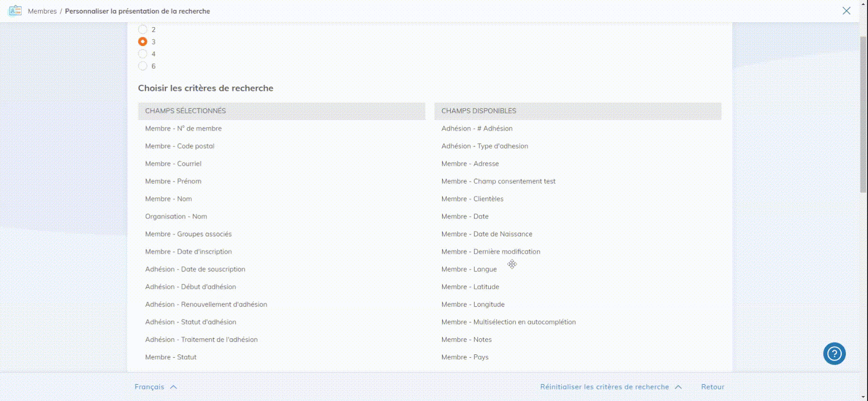The height and width of the screenshot is (401, 868).
Task: Click 'Organisation - Nom' selected field
Action: tap(176, 217)
